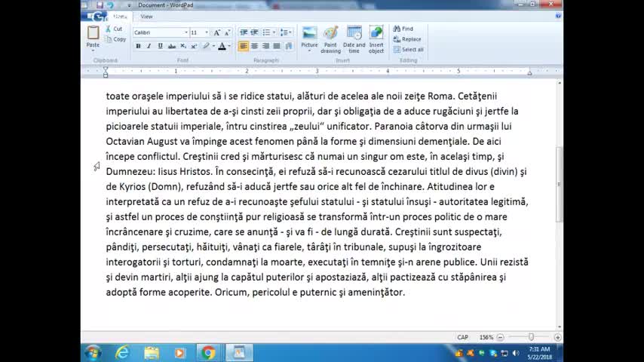Apply superscript formatting
The width and height of the screenshot is (644, 362).
click(194, 46)
